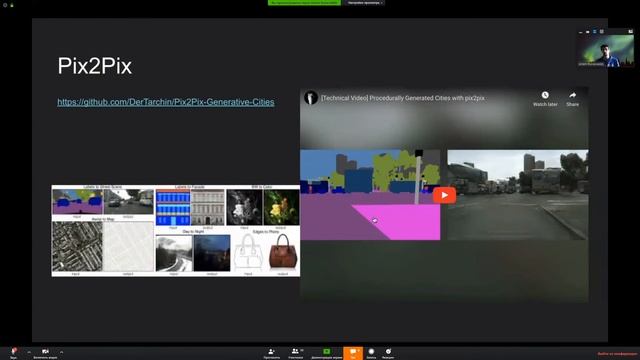Open the View Options dropdown at top
This screenshot has height=360, width=640.
[365, 2]
